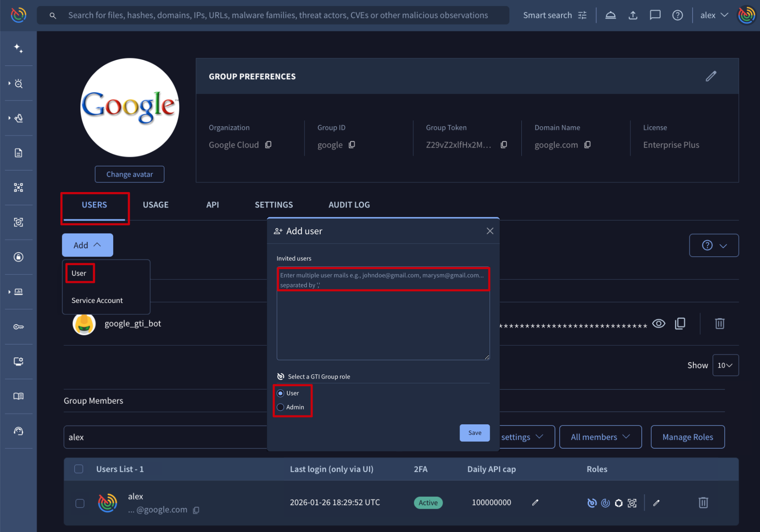This screenshot has width=760, height=532.
Task: Expand the Add dropdown button
Action: coord(88,245)
